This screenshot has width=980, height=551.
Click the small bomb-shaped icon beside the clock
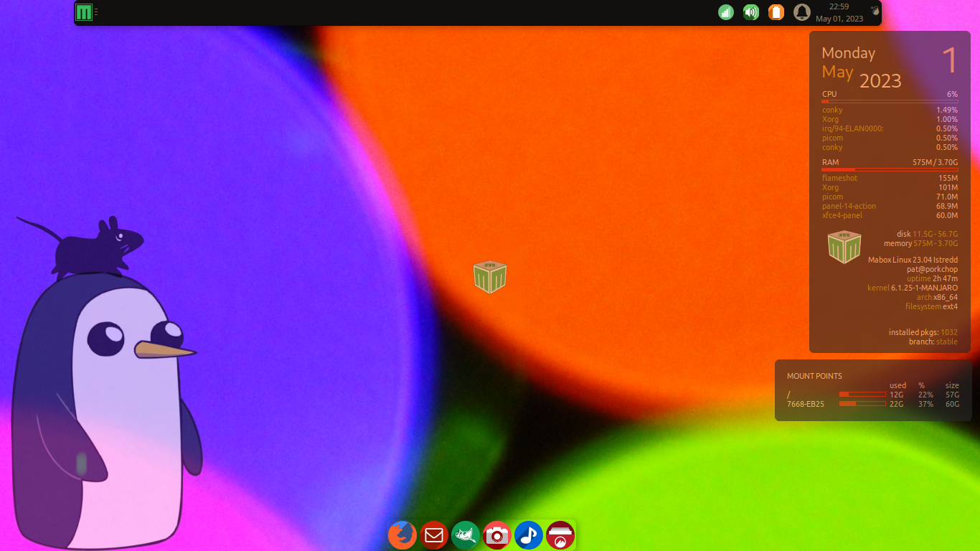[875, 9]
